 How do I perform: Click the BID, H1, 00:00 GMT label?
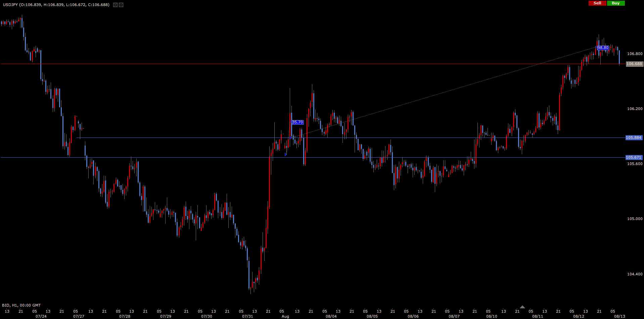tap(21, 305)
